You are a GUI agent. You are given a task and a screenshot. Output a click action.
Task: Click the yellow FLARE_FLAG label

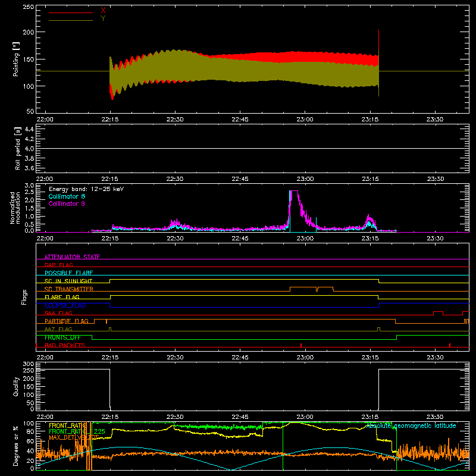(x=62, y=297)
